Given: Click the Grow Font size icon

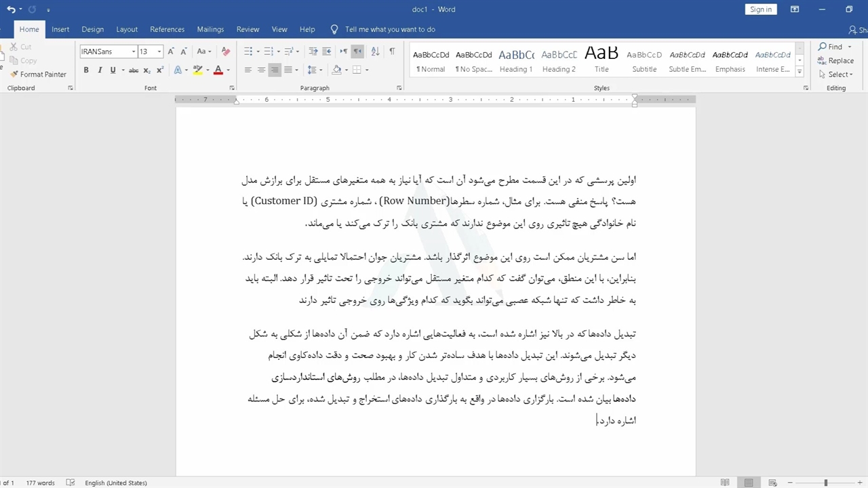Looking at the screenshot, I should pos(171,52).
